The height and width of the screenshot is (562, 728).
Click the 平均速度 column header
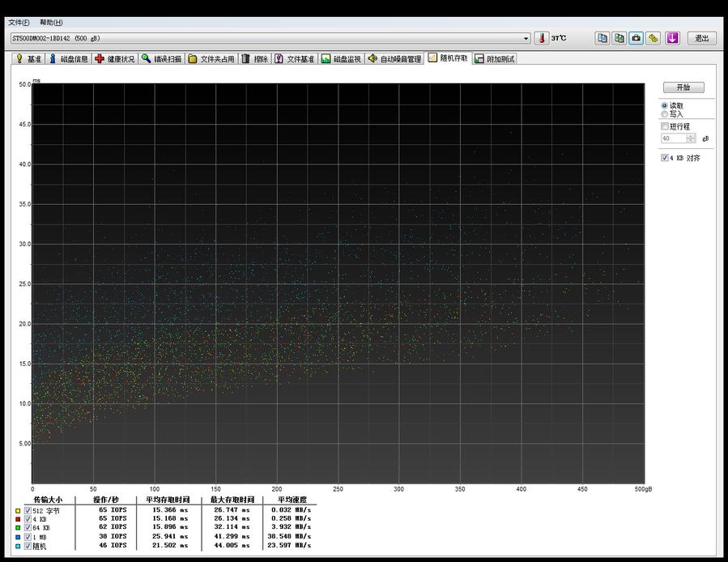[x=292, y=500]
